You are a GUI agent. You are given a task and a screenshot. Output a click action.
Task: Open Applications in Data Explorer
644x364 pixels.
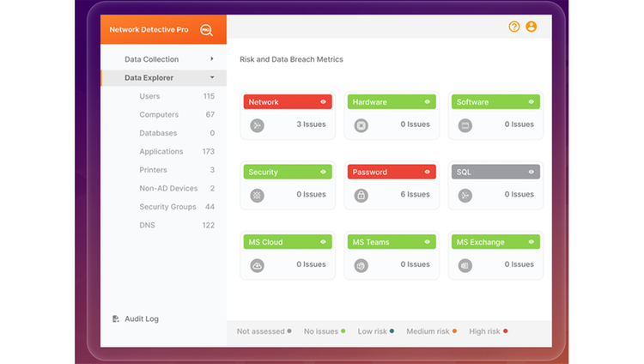coord(163,152)
